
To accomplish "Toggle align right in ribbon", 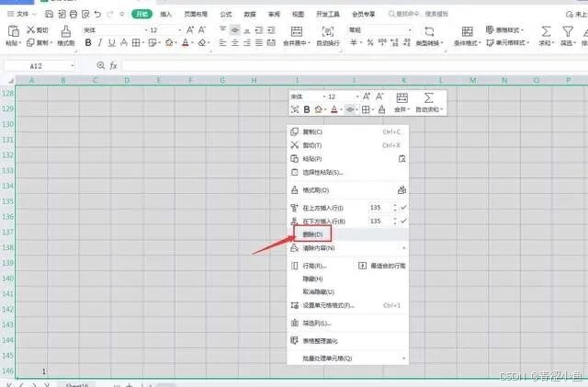I will pyautogui.click(x=247, y=43).
